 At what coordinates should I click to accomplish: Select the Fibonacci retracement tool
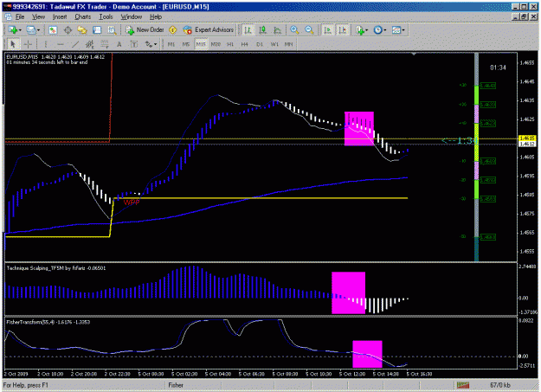104,44
